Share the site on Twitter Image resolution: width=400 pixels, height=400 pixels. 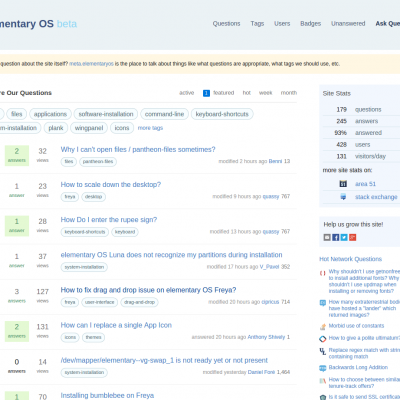click(x=344, y=237)
